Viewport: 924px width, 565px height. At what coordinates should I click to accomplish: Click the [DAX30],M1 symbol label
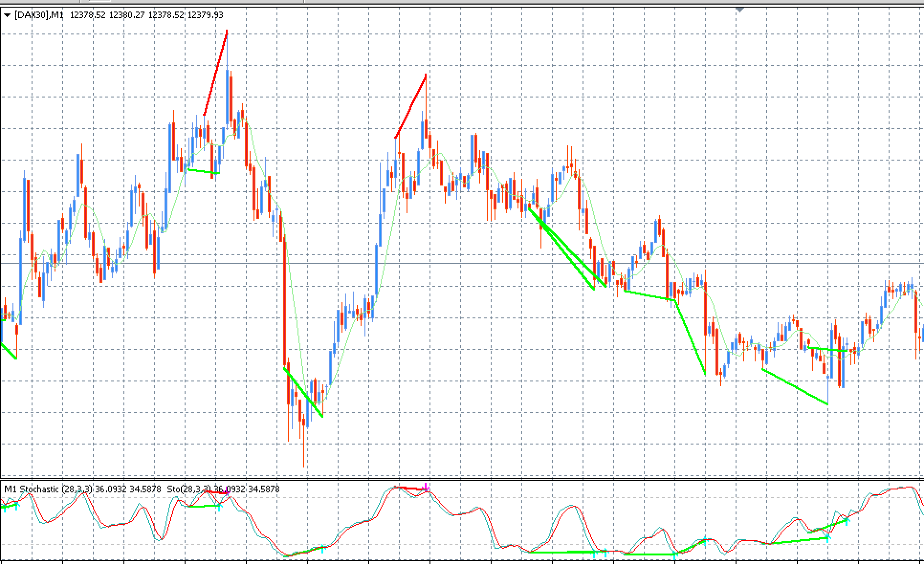click(x=39, y=15)
